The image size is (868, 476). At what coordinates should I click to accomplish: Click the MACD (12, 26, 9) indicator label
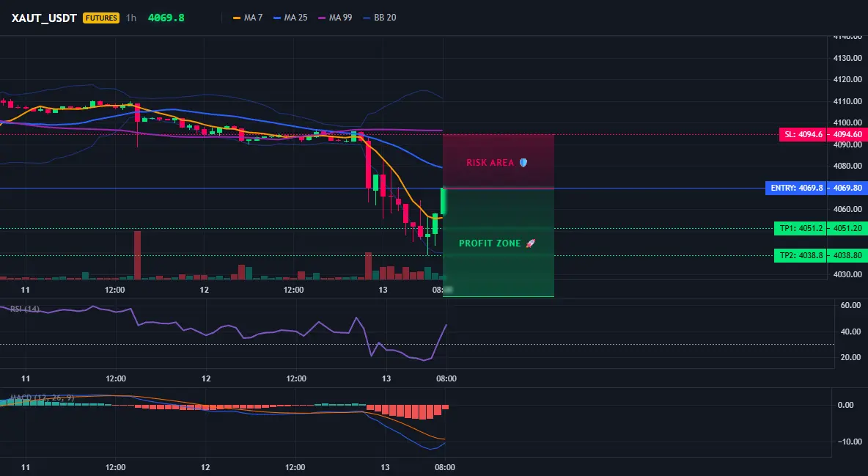pyautogui.click(x=42, y=398)
